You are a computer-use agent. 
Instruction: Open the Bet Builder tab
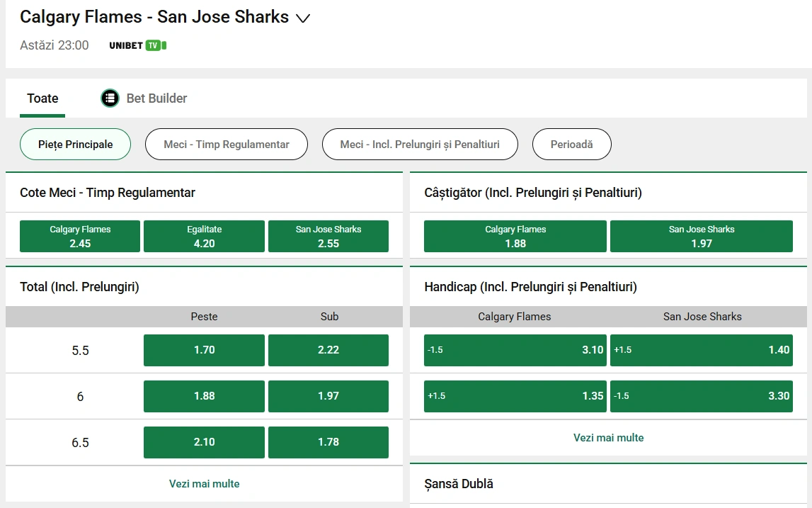pyautogui.click(x=144, y=98)
